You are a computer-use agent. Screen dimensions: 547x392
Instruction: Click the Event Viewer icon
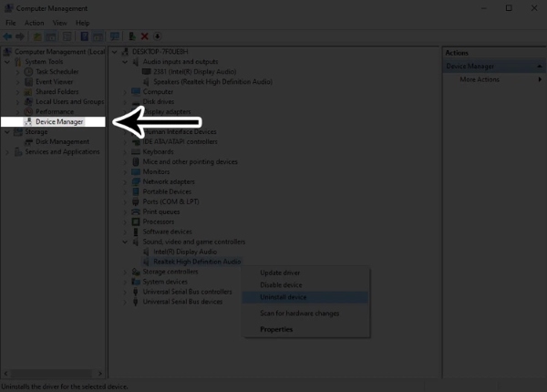[x=28, y=82]
